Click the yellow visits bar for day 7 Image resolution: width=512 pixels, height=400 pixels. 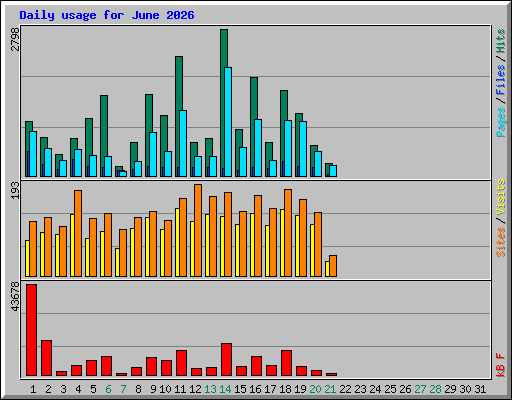click(117, 262)
